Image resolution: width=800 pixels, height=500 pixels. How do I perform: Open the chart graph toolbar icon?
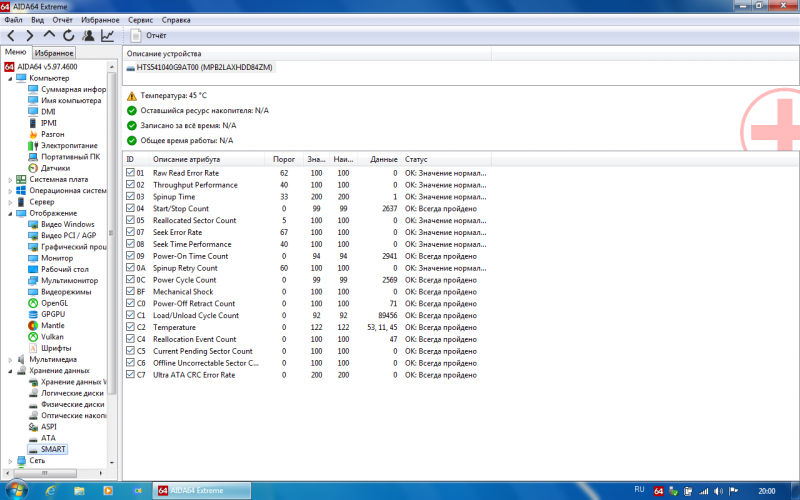[x=107, y=35]
